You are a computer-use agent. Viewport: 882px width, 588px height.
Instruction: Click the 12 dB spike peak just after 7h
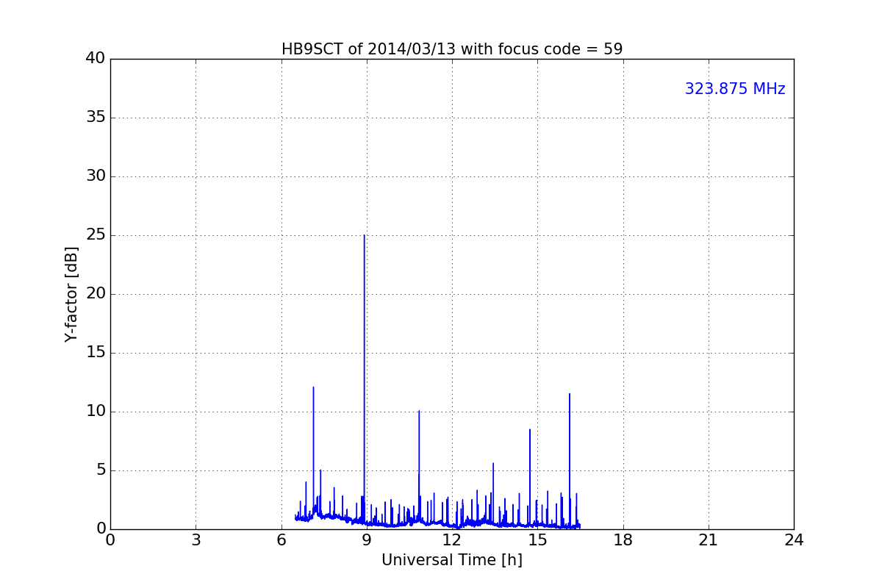tap(313, 387)
